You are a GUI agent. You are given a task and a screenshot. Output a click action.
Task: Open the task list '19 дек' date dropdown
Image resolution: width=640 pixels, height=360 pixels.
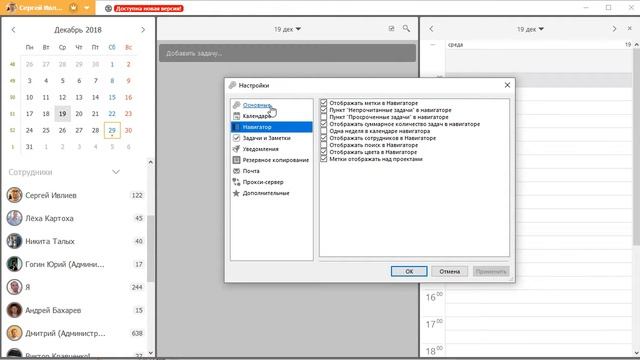coord(287,29)
